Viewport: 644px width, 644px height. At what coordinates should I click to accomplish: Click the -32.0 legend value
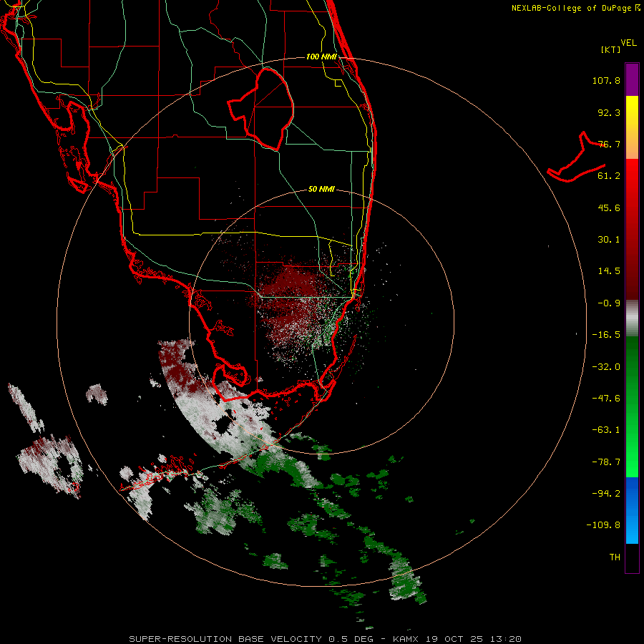[x=606, y=367]
